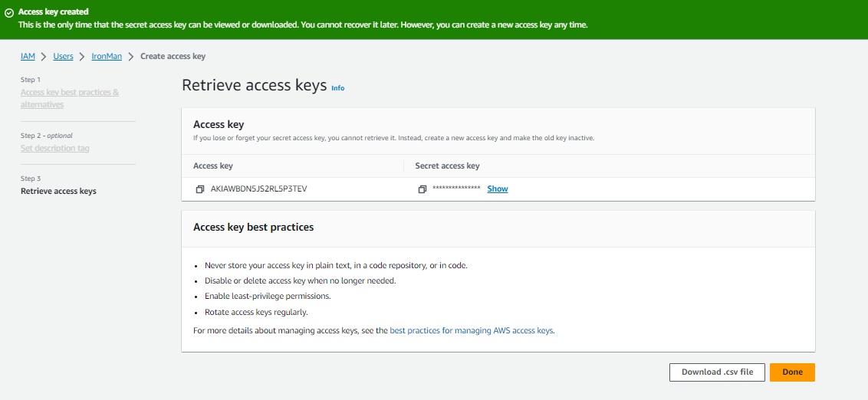Go to Step 2 Set description tag
Viewport: 868px width, 400px height.
54,148
